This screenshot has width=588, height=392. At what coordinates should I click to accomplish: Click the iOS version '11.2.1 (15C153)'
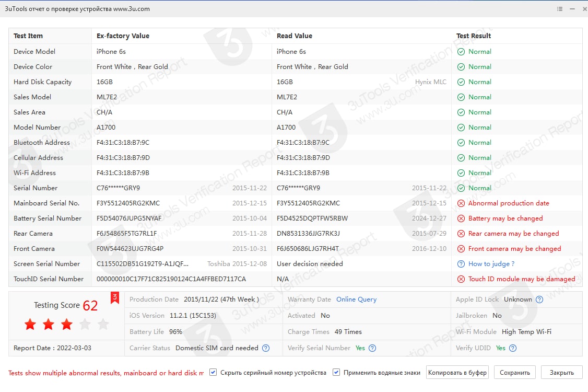click(193, 316)
